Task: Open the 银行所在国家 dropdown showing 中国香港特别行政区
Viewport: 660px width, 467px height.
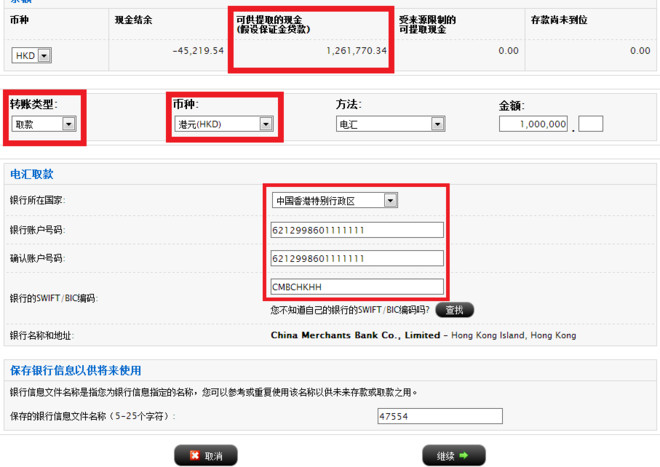Action: pyautogui.click(x=335, y=200)
